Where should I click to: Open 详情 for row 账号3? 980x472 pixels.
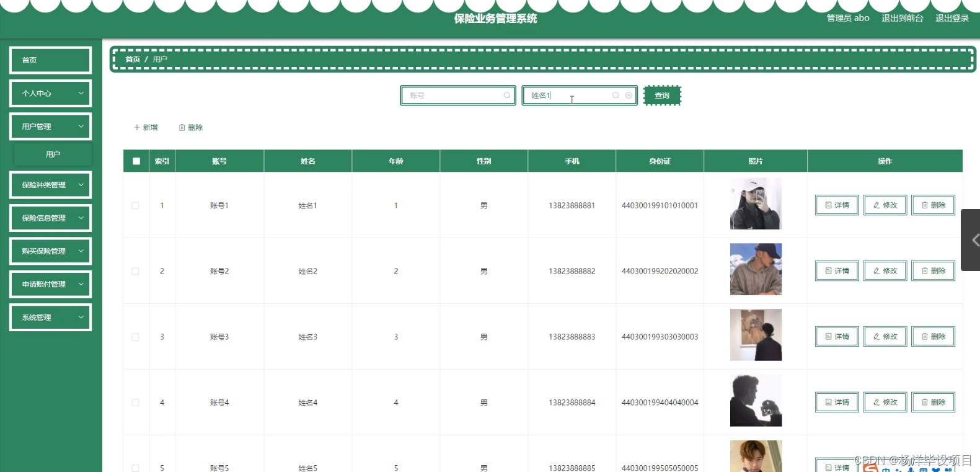[x=837, y=337]
